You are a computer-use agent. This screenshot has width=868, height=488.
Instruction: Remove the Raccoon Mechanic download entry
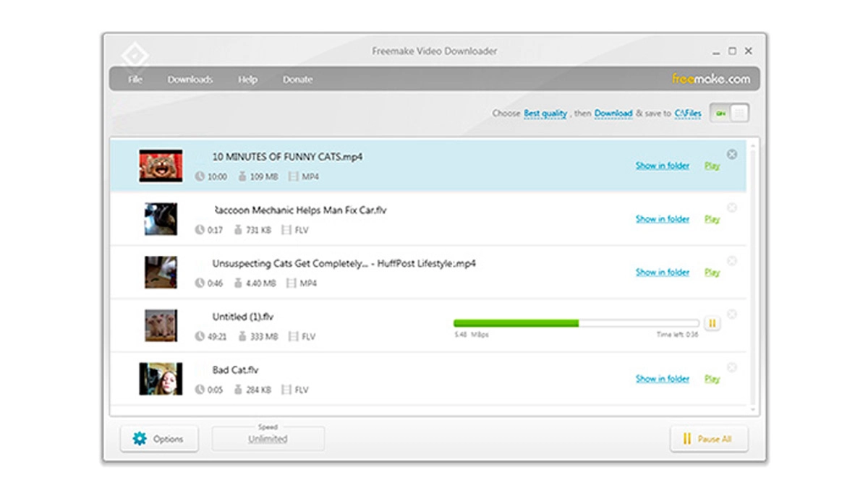tap(731, 207)
